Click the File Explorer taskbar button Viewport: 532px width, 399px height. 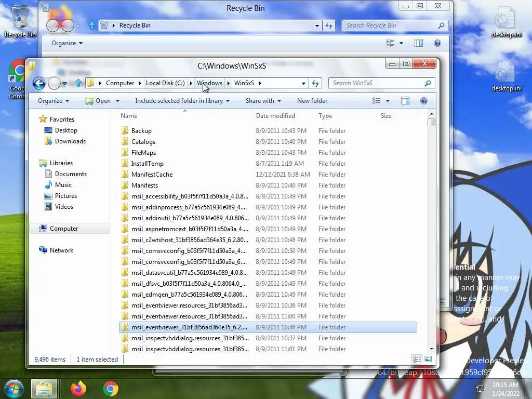(x=45, y=389)
